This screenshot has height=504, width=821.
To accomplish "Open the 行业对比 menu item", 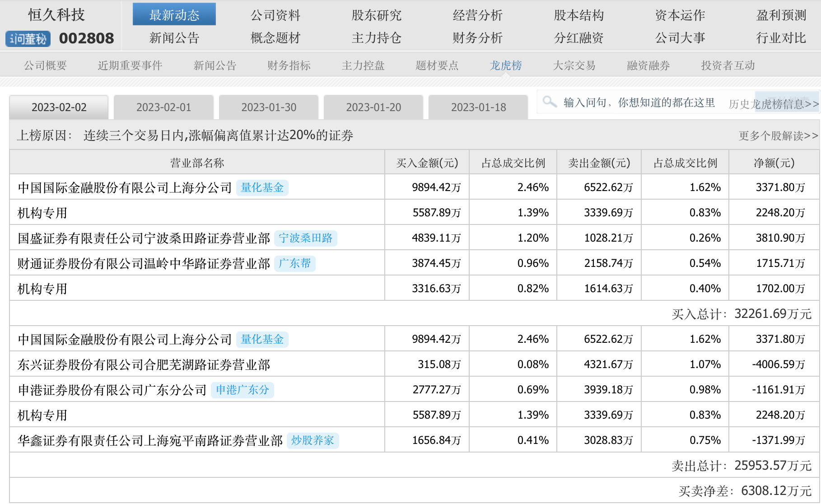I will pyautogui.click(x=781, y=38).
